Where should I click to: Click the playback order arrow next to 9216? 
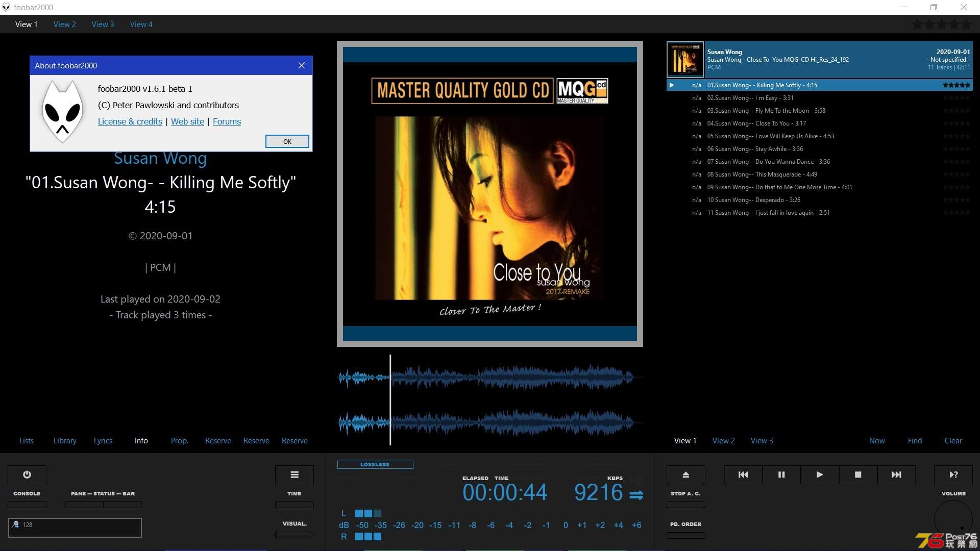click(x=636, y=495)
